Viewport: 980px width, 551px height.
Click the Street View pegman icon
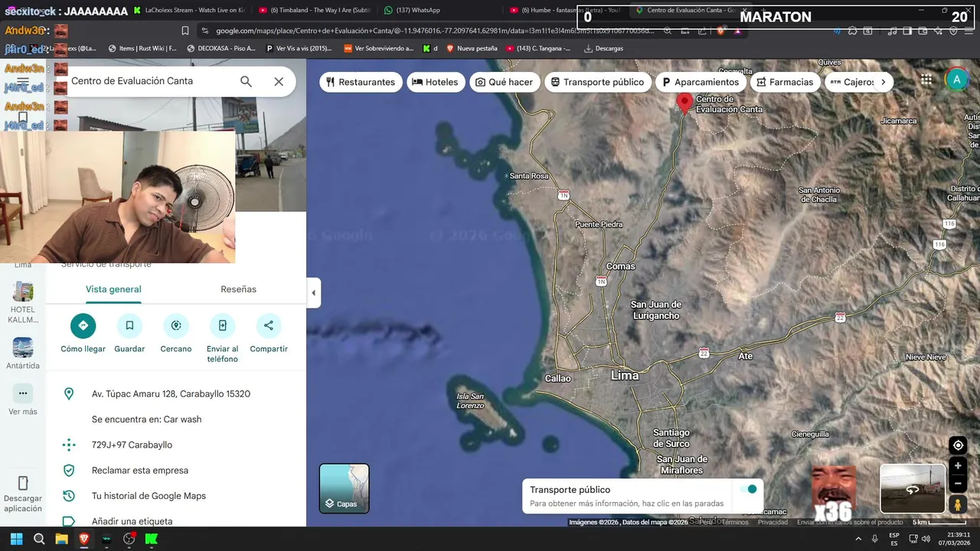pyautogui.click(x=958, y=504)
